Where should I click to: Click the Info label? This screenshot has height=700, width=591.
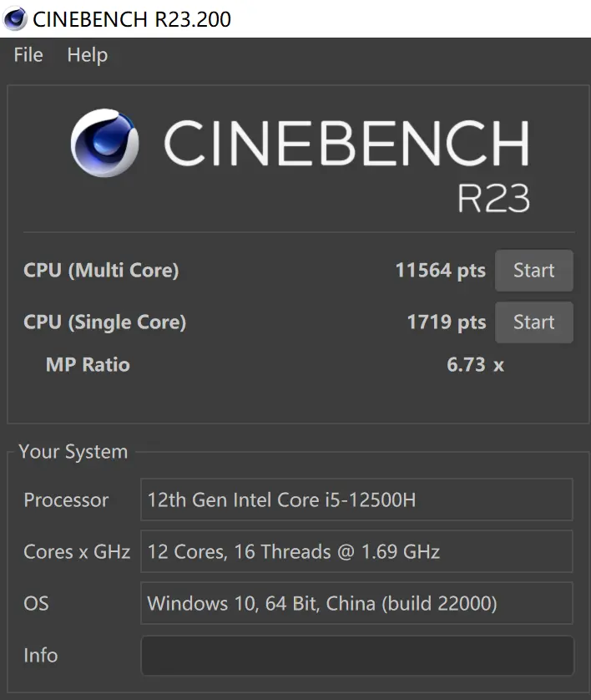click(40, 656)
